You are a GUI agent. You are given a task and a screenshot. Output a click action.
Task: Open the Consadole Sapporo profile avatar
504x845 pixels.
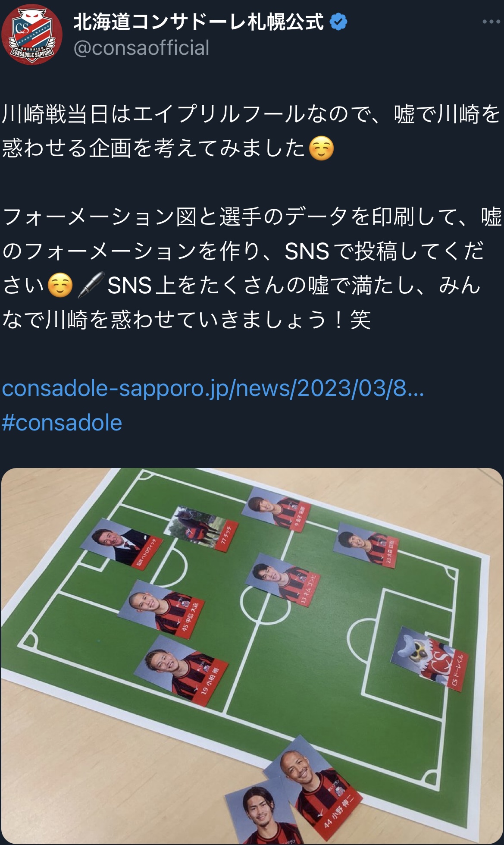32,35
